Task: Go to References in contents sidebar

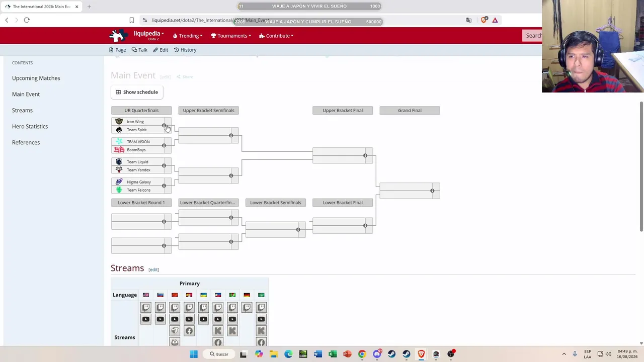Action: (x=26, y=142)
